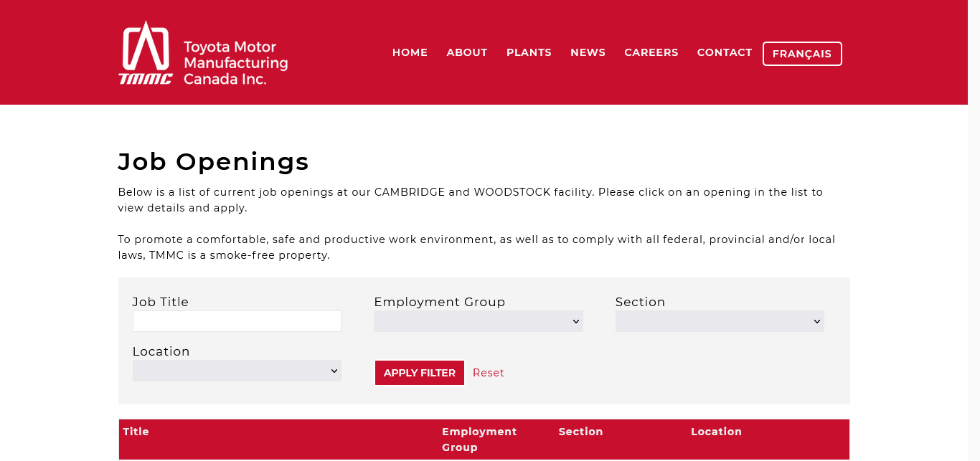Expand the Employment Group dropdown
980x461 pixels.
point(478,321)
